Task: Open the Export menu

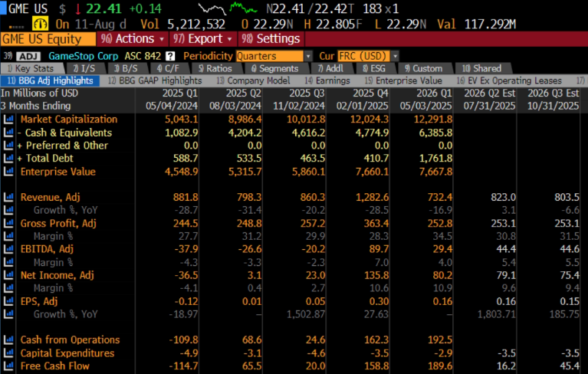Action: [x=204, y=39]
